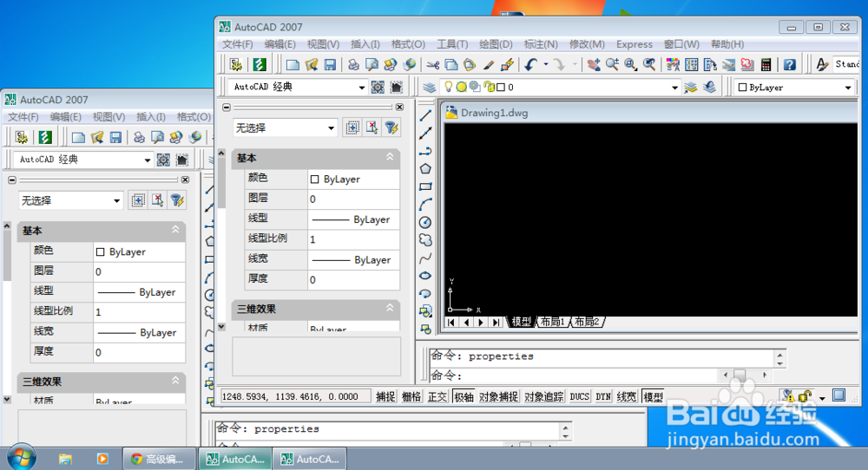Click the 线型比例 value field in the front palette
Screen dimensions: 868x470
(x=354, y=239)
